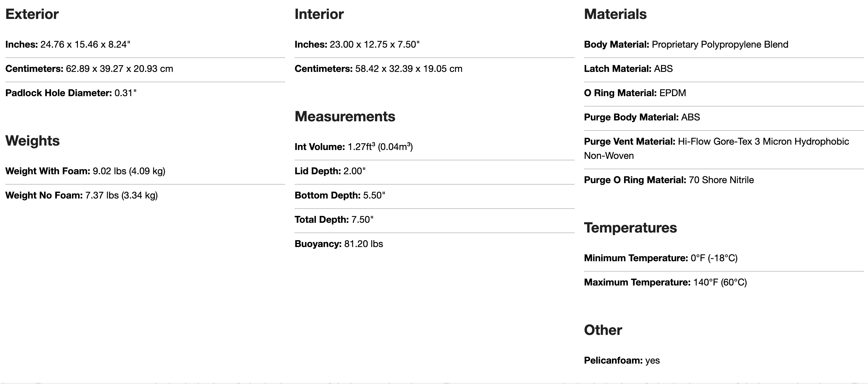Click the Exterior Centimeters dimensions row
This screenshot has width=868, height=384.
point(89,69)
